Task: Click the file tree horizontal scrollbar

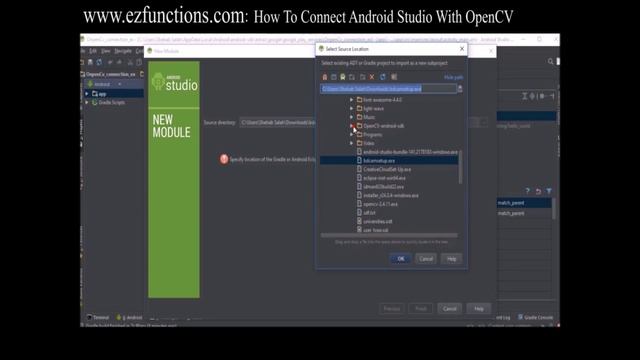Action: pos(389,236)
